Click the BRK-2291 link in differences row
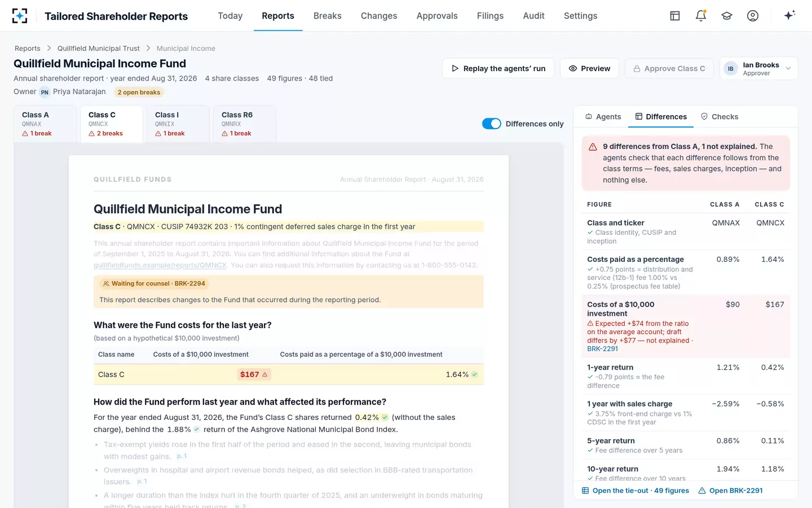 coord(603,349)
